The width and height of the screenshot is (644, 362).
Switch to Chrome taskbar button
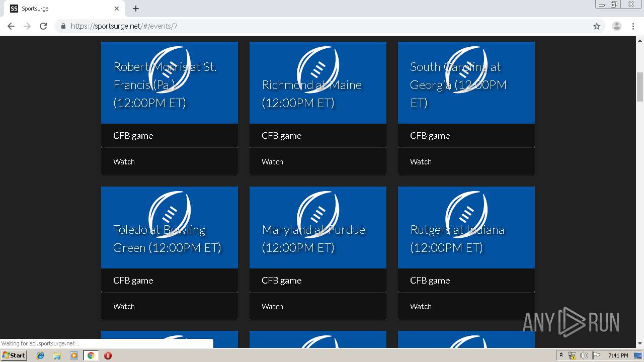91,355
